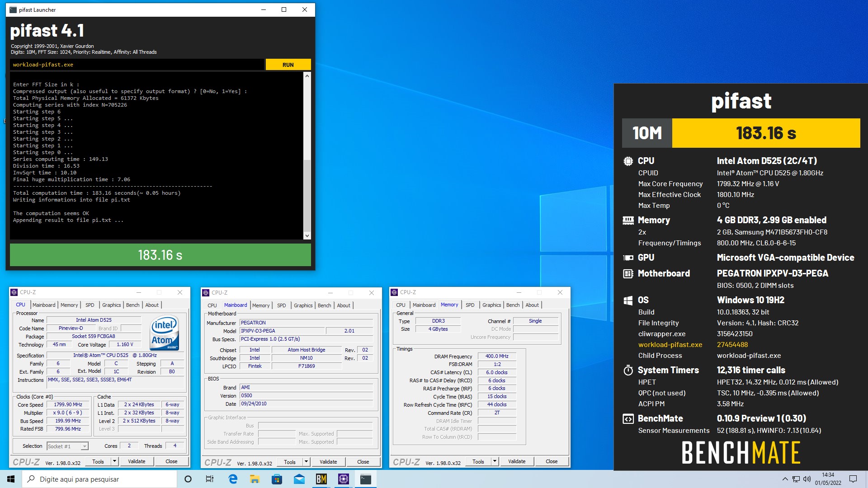Open the Windows Start menu
Viewport: 868px width, 488px height.
[11, 479]
